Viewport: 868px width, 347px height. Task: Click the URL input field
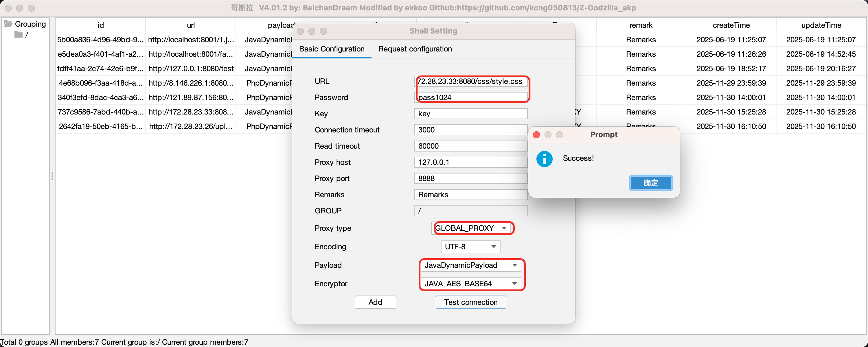(x=470, y=82)
